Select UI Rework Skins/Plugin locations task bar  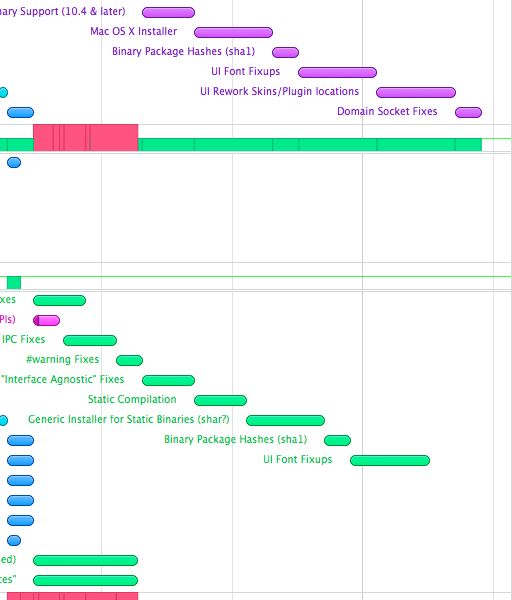click(x=416, y=92)
